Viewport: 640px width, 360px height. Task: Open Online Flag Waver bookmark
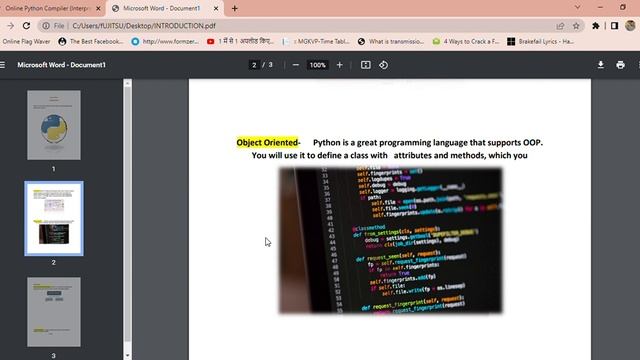[x=26, y=41]
